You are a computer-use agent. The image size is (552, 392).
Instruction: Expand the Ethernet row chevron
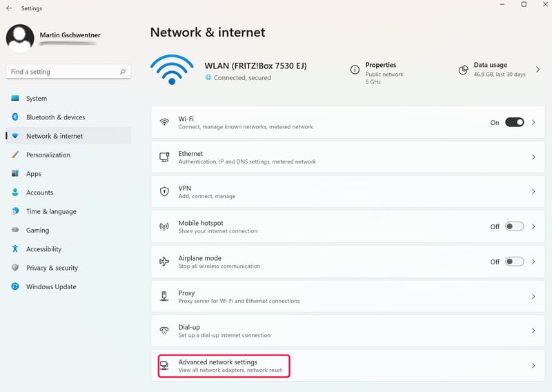pos(533,157)
